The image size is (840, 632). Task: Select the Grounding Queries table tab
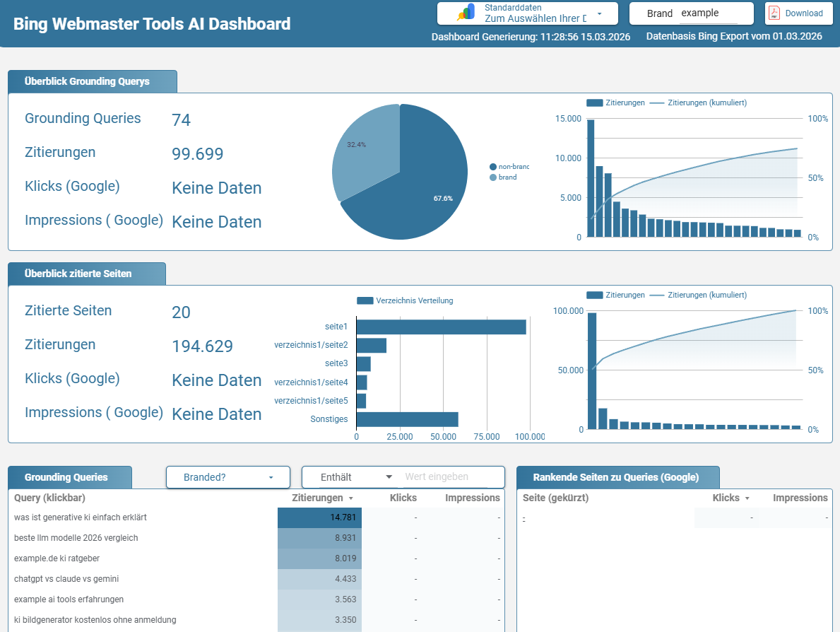pos(70,477)
